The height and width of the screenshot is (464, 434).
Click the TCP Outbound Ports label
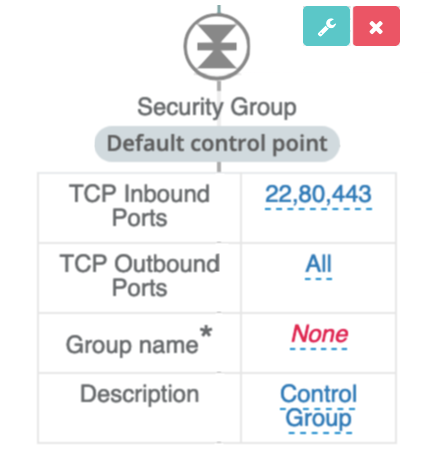(x=140, y=276)
